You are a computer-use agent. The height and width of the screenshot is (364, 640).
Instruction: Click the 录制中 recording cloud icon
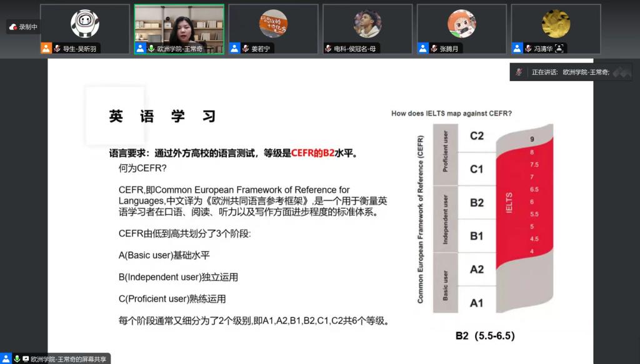coord(13,27)
